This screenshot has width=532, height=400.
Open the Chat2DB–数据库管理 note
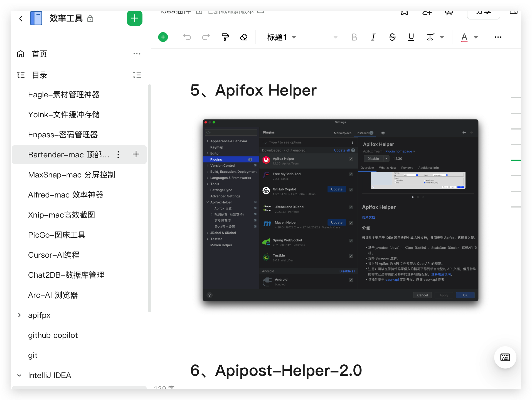[66, 275]
